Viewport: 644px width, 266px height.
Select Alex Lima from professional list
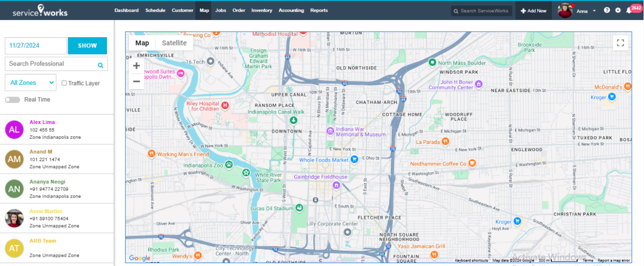point(57,130)
